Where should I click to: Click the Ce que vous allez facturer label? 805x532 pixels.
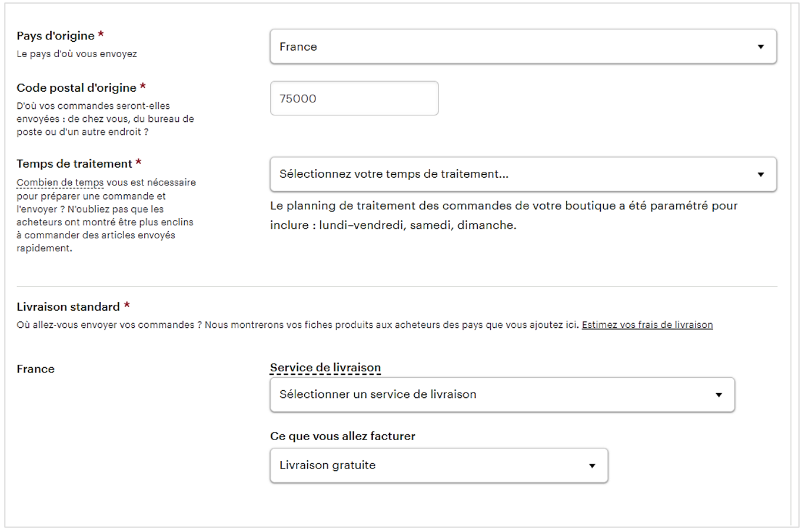[342, 436]
